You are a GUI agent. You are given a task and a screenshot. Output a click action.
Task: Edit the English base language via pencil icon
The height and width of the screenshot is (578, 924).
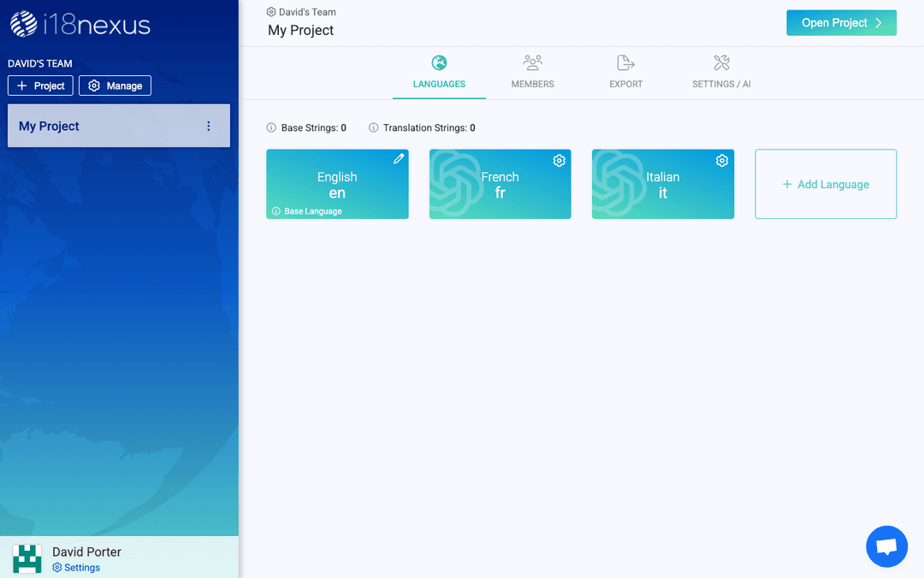tap(399, 159)
